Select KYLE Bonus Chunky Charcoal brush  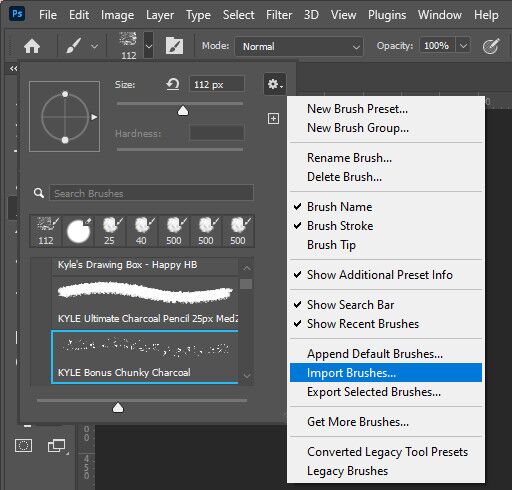(145, 357)
